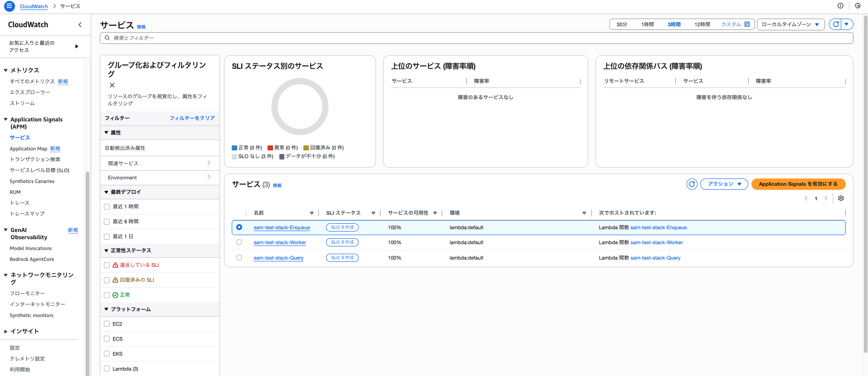Open アクション dropdown button
The image size is (868, 376).
[x=724, y=184]
